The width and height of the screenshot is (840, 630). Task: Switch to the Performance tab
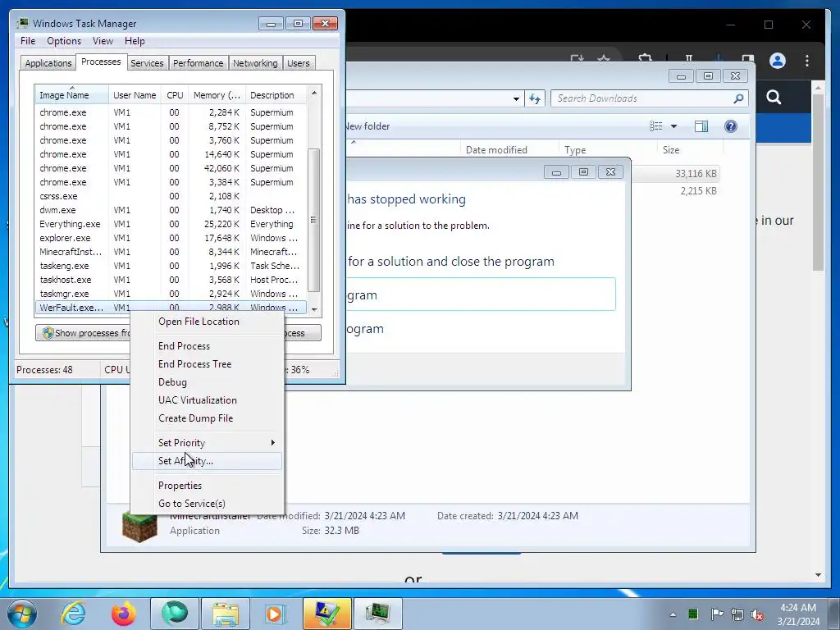pos(198,62)
